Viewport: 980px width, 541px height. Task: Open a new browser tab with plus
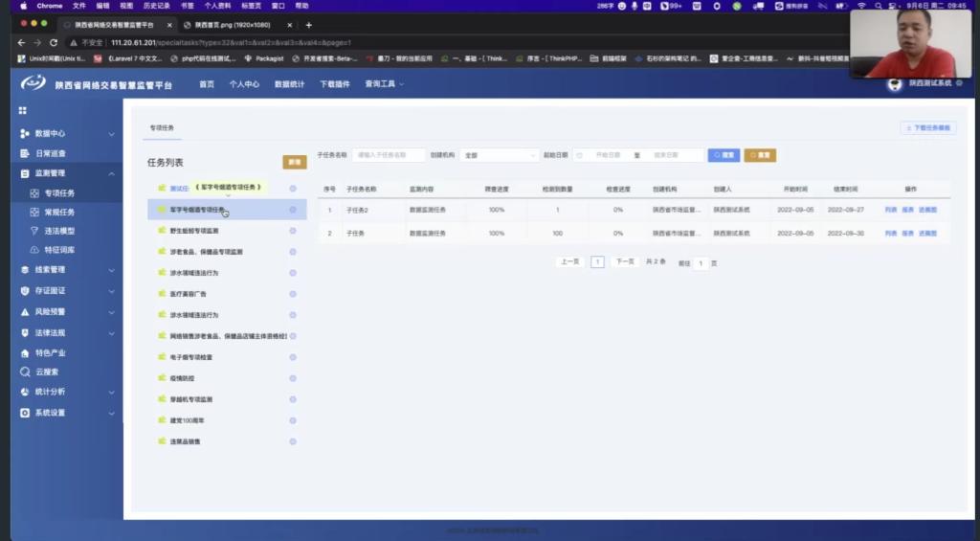point(309,25)
